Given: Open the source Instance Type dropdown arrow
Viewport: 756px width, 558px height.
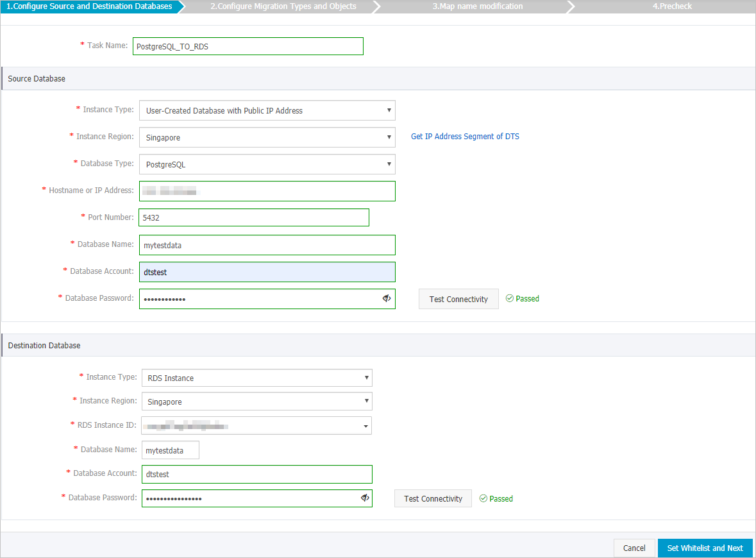Looking at the screenshot, I should pos(388,110).
